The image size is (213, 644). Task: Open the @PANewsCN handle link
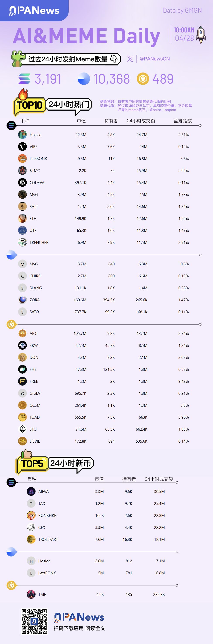[154, 59]
